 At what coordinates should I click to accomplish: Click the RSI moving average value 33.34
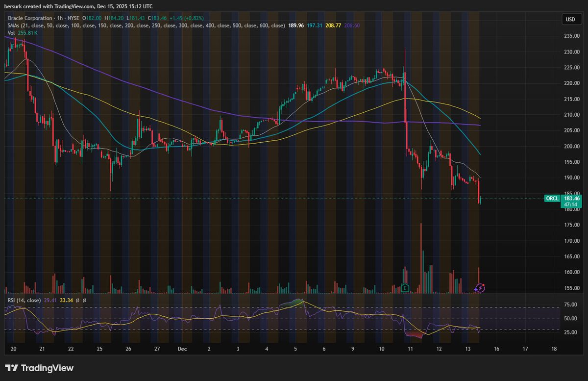[x=66, y=300]
